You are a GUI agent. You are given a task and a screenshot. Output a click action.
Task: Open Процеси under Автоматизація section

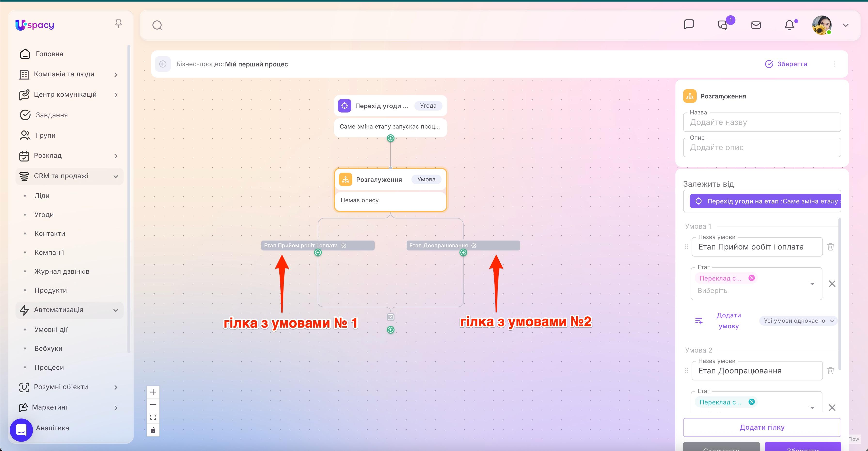pos(49,367)
